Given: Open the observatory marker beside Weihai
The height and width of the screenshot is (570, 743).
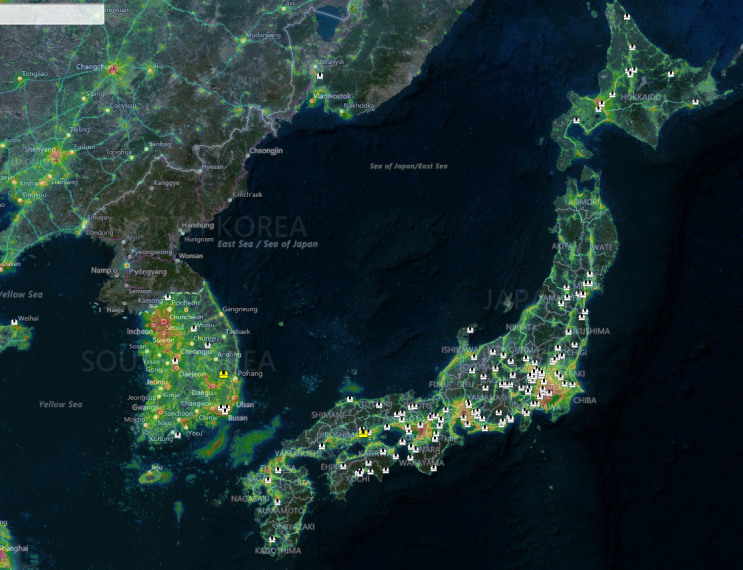Looking at the screenshot, I should pos(14,322).
